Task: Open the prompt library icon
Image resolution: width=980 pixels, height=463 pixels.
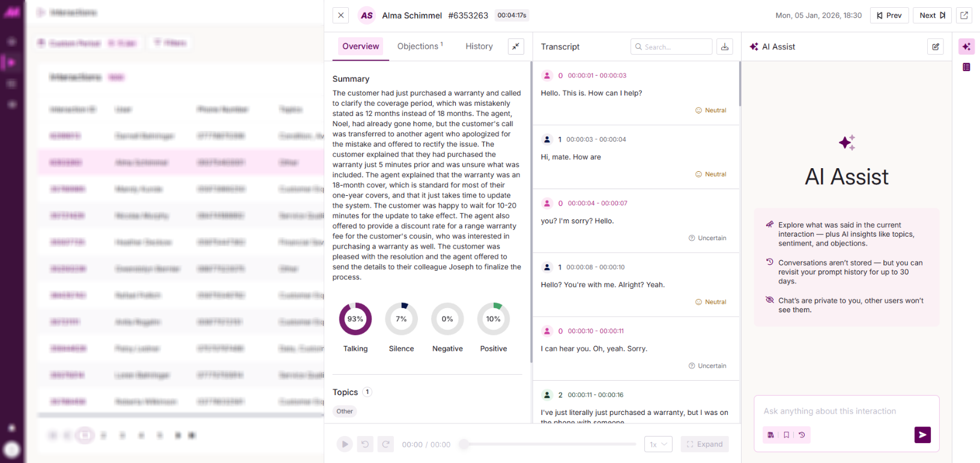Action: pos(771,435)
